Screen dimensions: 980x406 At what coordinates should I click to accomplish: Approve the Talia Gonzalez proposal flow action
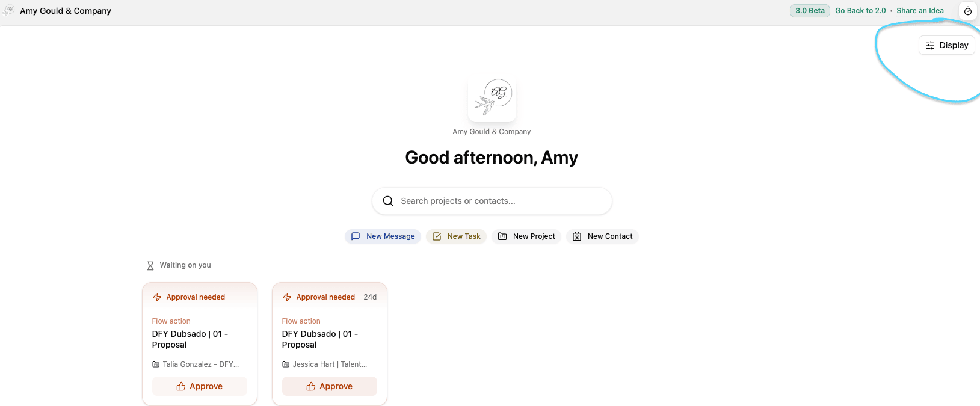point(200,386)
